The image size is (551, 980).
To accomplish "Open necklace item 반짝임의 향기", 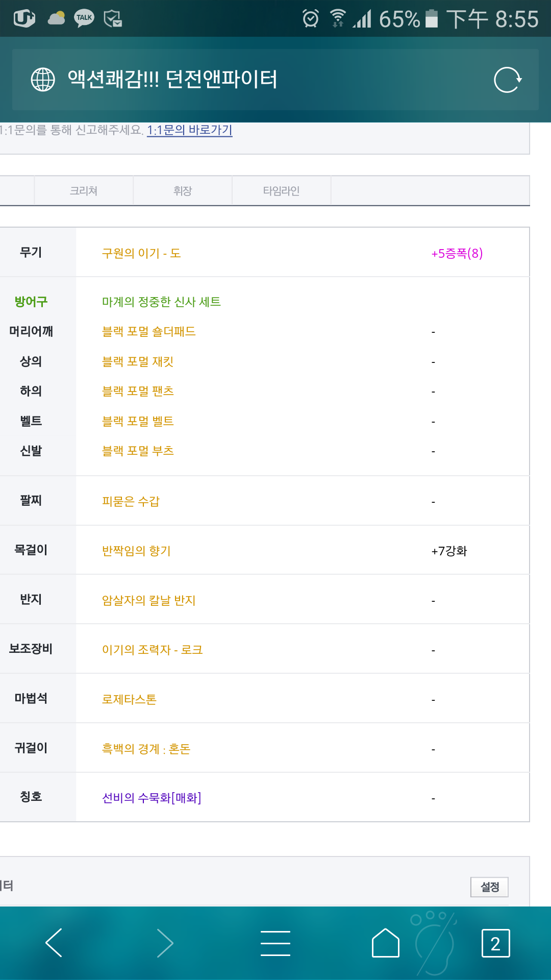I will click(x=136, y=551).
